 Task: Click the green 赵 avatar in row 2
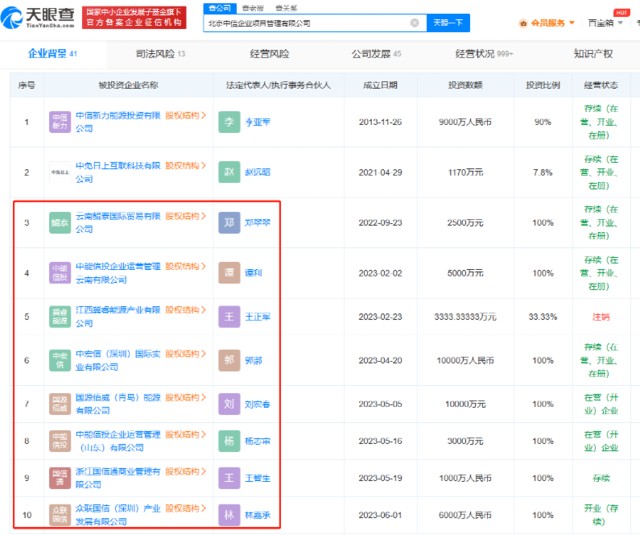click(x=229, y=172)
